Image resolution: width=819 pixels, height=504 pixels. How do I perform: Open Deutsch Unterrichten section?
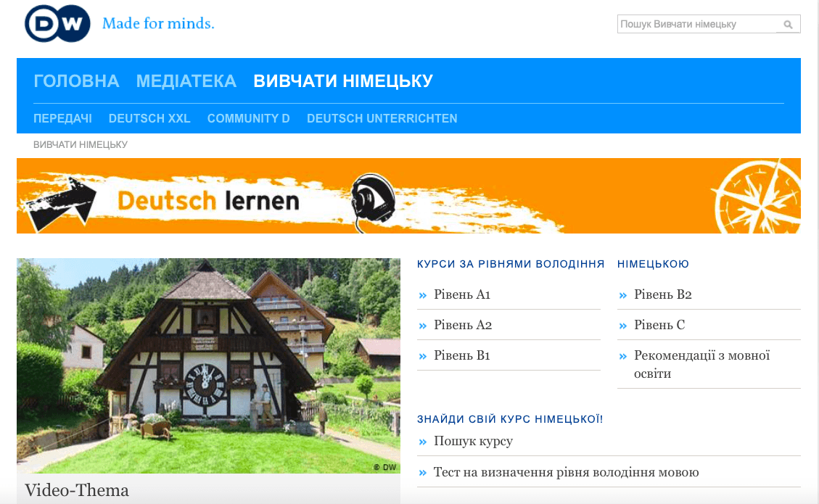click(x=382, y=118)
